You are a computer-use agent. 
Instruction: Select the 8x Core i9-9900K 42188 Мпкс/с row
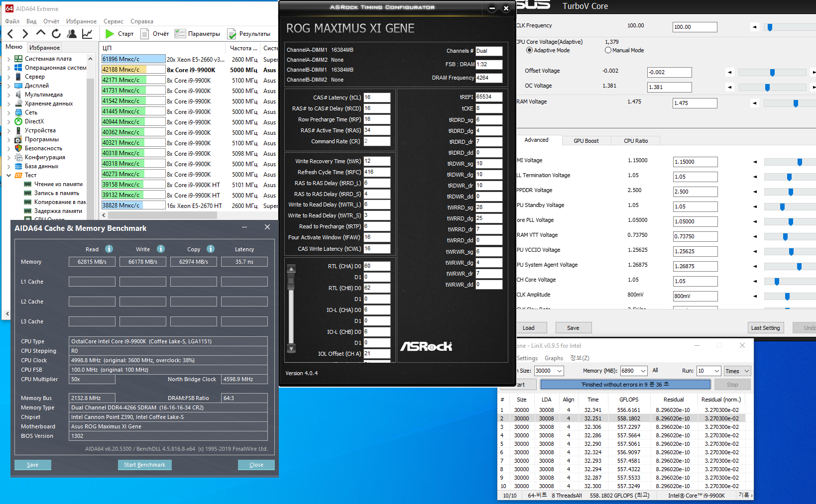coord(190,70)
